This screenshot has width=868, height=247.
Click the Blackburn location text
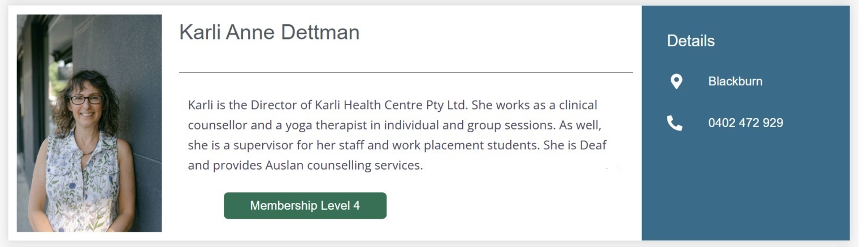[x=735, y=81]
